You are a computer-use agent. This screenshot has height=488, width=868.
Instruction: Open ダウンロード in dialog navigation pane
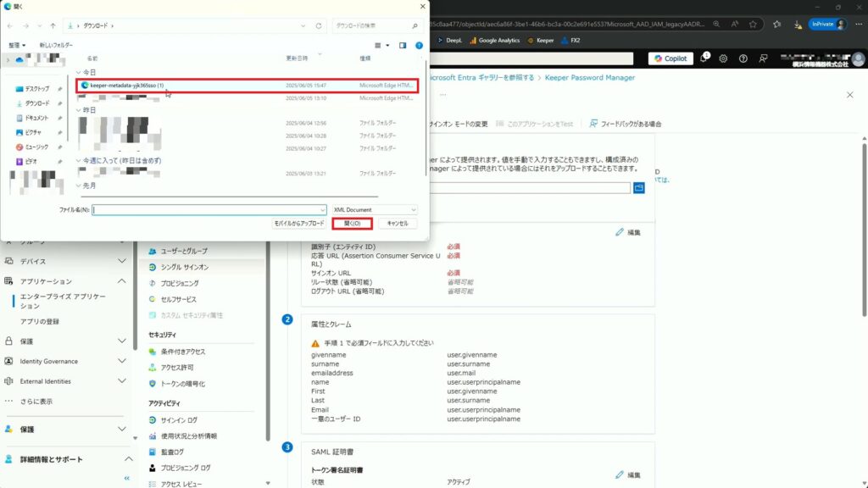click(x=36, y=103)
